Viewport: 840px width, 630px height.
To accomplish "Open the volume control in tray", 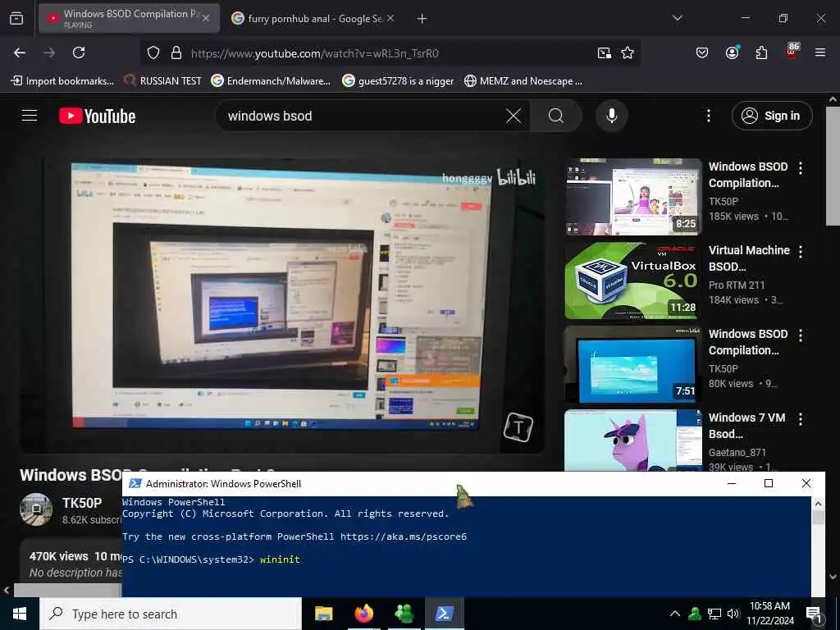I will coord(733,614).
